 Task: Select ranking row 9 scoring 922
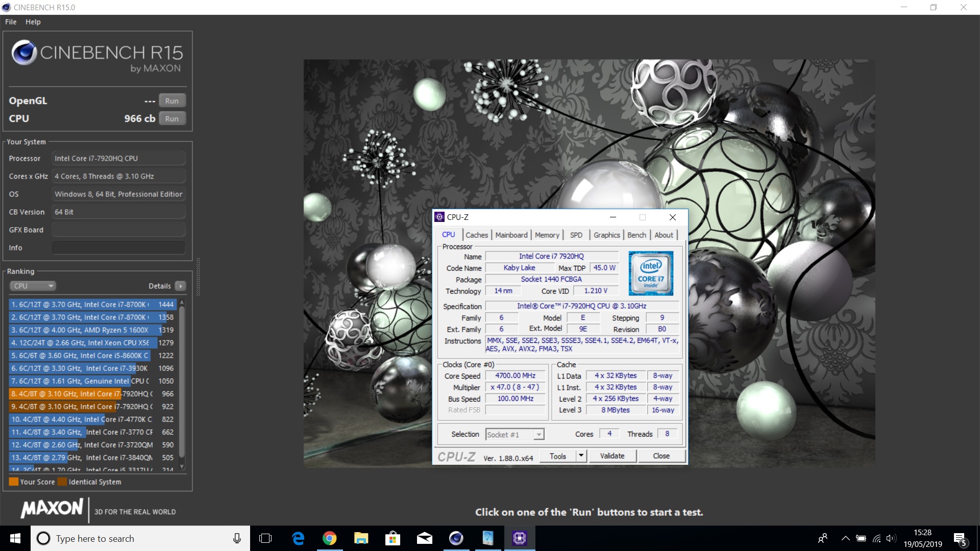[x=92, y=407]
